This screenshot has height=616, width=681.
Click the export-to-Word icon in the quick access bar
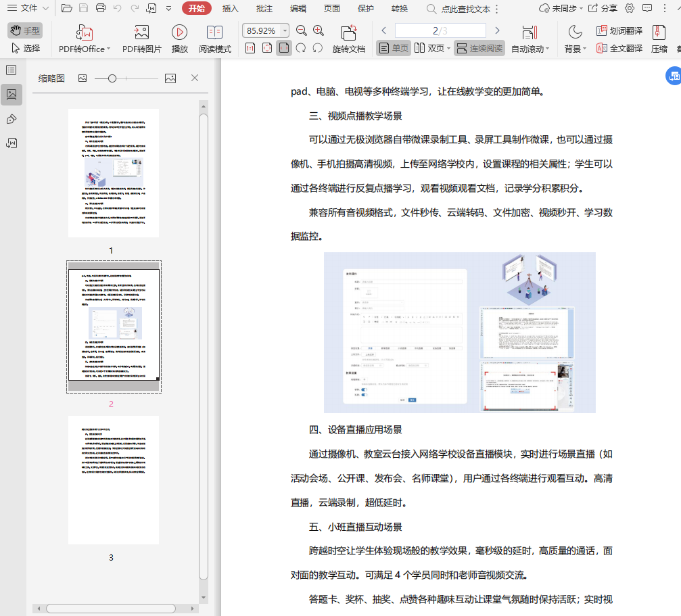pos(151,8)
